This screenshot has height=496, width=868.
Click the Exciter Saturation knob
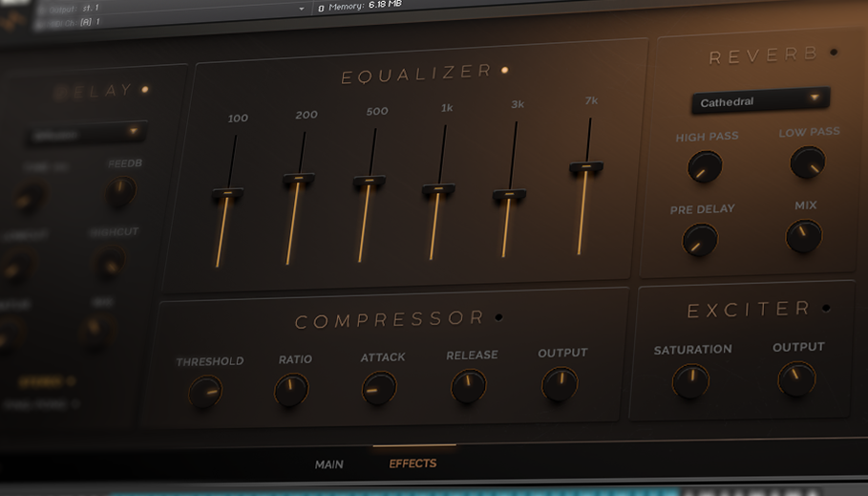click(x=690, y=382)
